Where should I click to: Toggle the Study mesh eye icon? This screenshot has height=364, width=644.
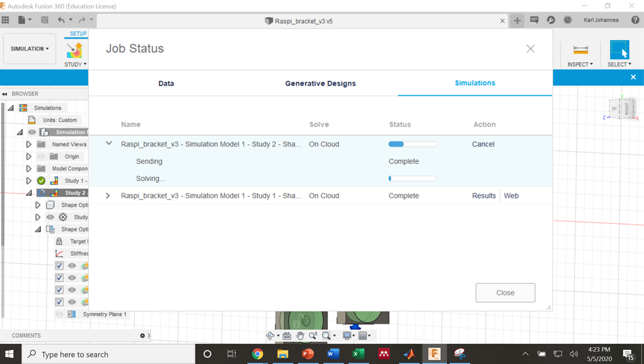pyautogui.click(x=50, y=217)
